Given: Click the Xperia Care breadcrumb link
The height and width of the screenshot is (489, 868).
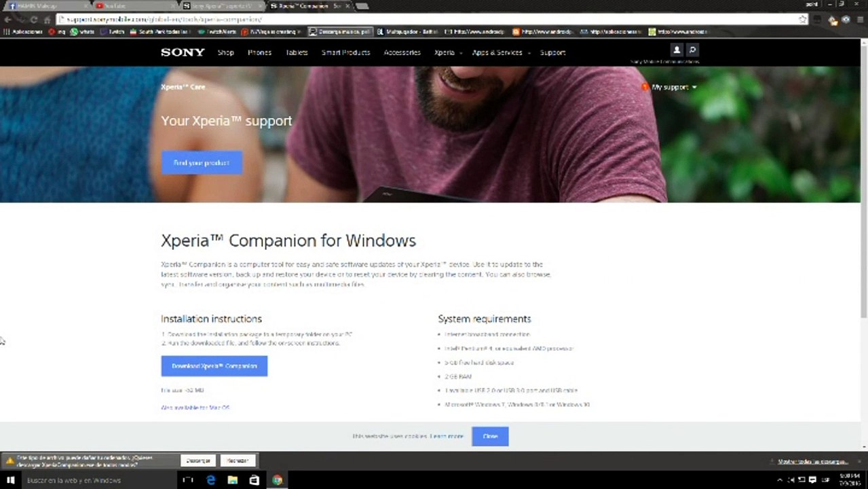Looking at the screenshot, I should (183, 87).
